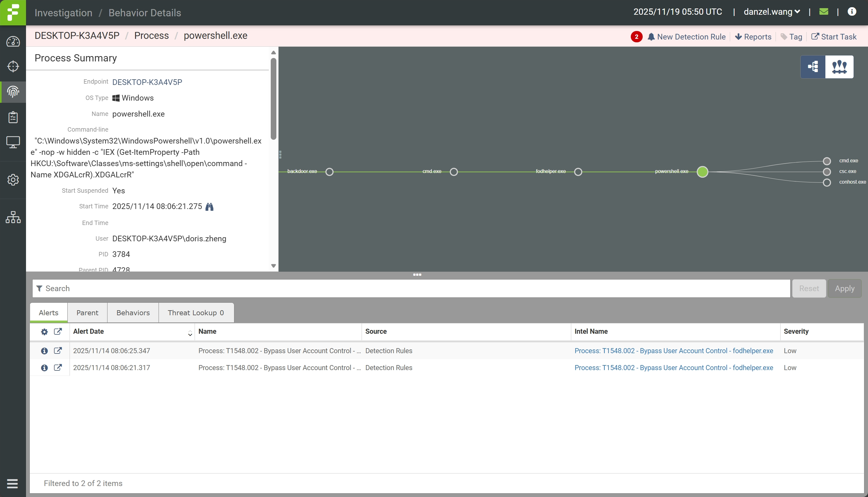Viewport: 868px width, 497px height.
Task: Switch to the Behaviors tab
Action: tap(133, 313)
